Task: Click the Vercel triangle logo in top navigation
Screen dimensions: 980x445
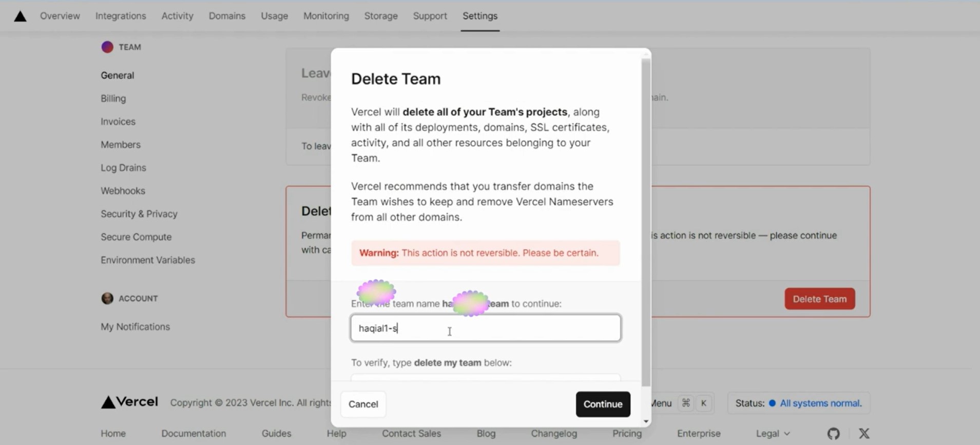Action: tap(20, 16)
